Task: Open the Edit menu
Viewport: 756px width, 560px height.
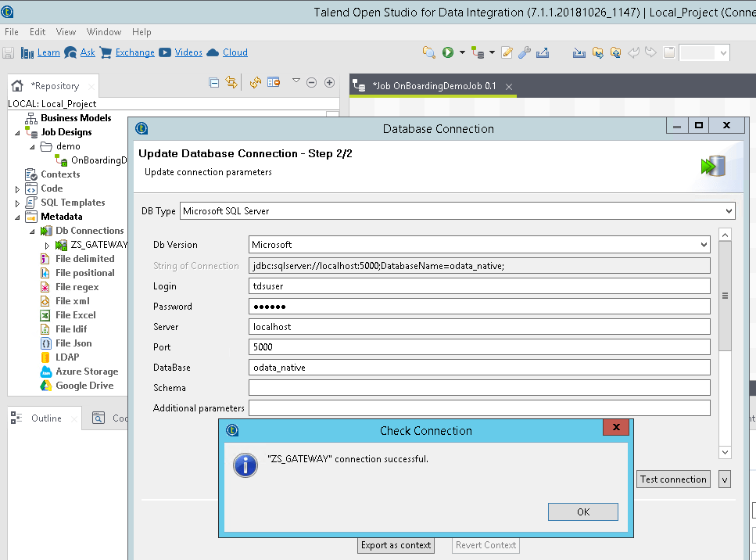Action: 37,32
